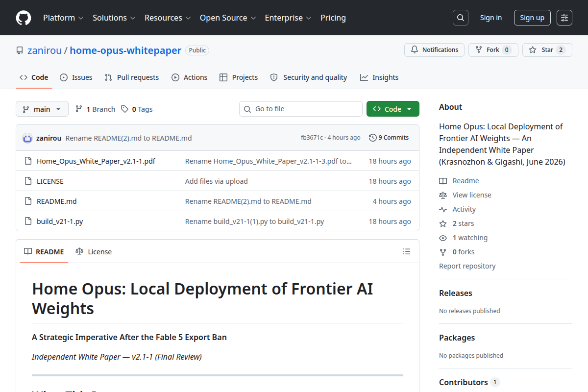Open the Insights tab
Viewport: 588px width, 392px height.
tap(379, 77)
